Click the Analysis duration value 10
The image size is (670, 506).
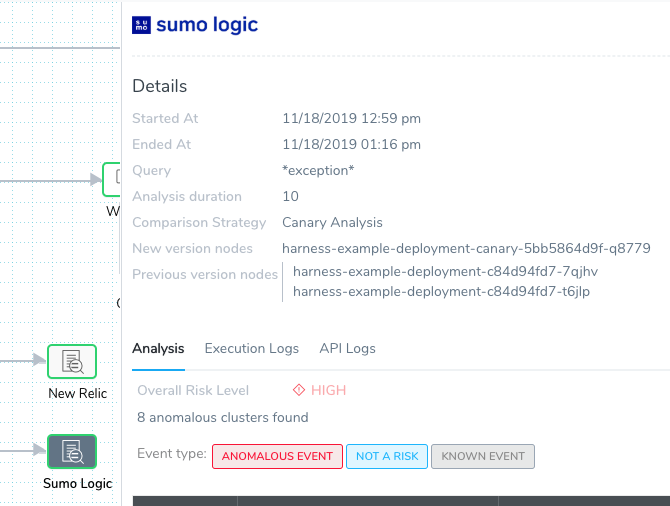click(x=291, y=197)
